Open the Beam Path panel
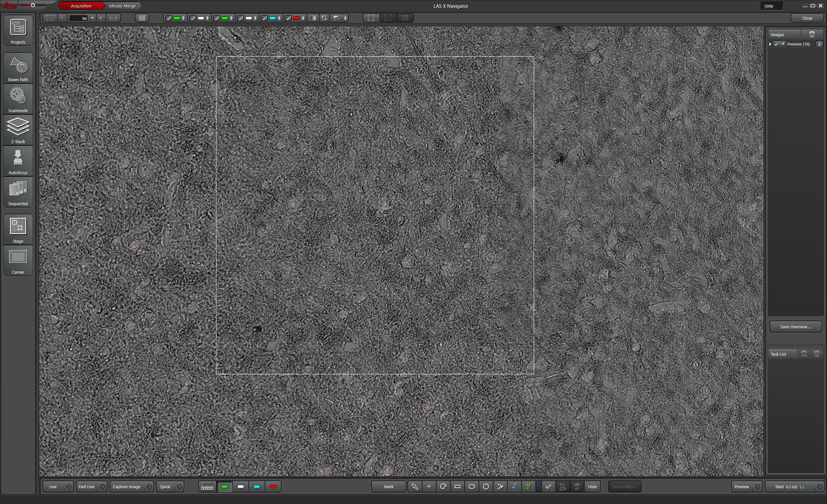This screenshot has height=504, width=827. click(x=18, y=68)
